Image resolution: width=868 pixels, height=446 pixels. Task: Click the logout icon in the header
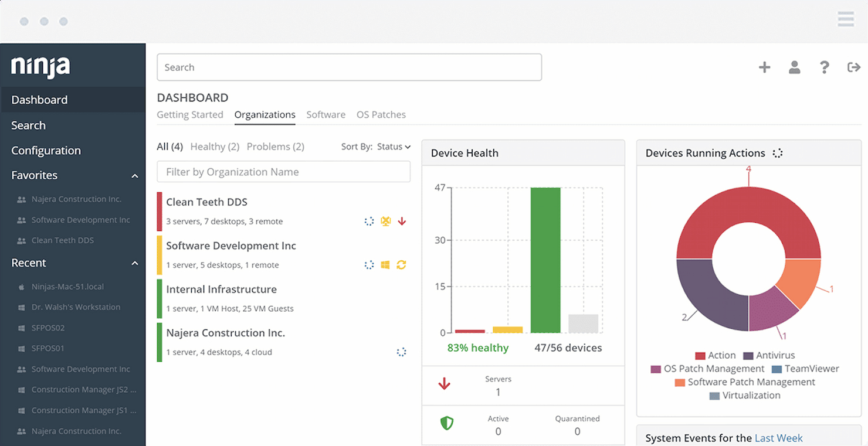coord(853,67)
